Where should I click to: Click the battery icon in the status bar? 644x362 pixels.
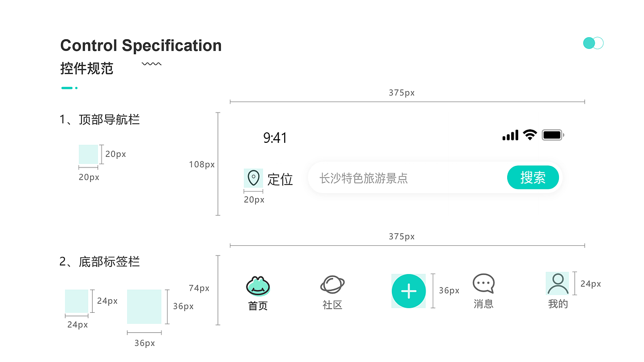552,134
